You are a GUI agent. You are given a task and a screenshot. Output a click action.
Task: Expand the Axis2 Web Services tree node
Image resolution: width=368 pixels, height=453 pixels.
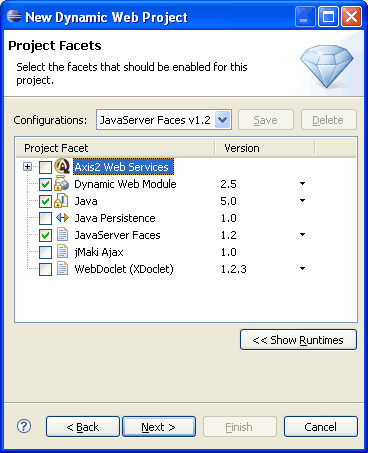pos(28,166)
